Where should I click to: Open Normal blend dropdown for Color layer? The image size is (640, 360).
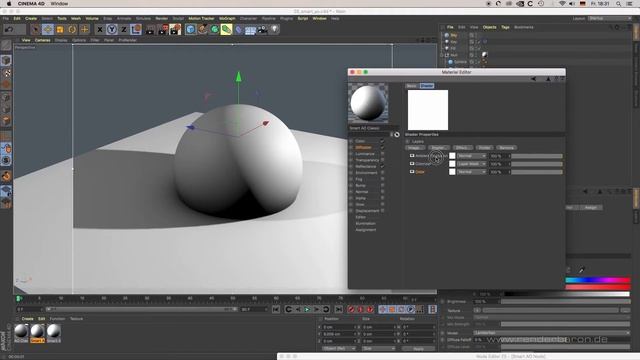pos(471,172)
